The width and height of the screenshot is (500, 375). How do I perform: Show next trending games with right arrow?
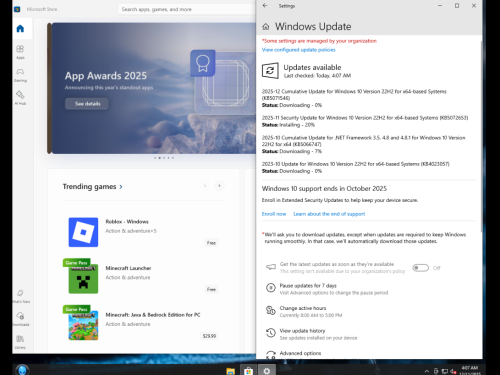point(219,186)
